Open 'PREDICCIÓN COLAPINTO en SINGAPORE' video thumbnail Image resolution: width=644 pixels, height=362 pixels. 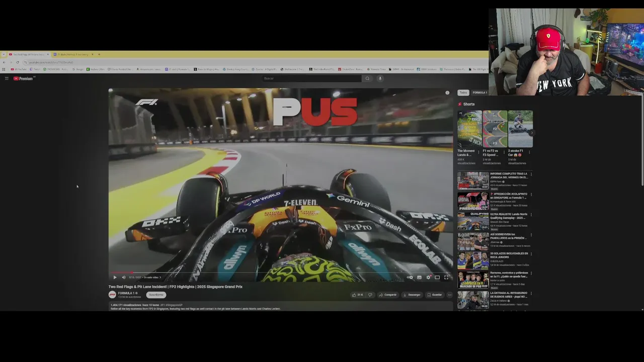[x=473, y=201]
